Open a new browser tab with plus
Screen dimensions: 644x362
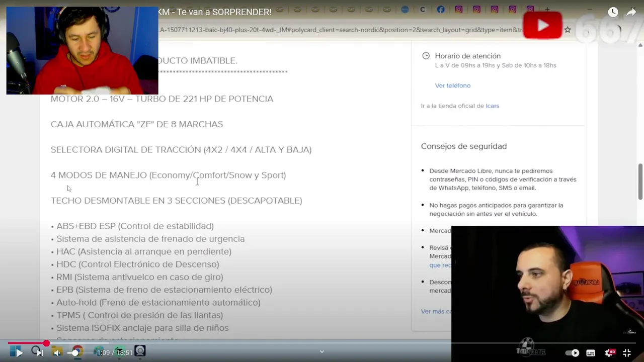[x=547, y=10]
